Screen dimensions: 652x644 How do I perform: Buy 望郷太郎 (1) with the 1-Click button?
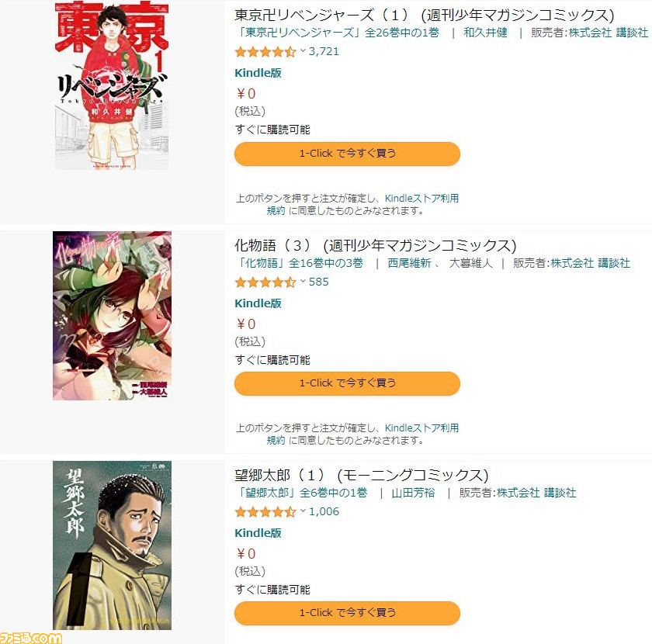point(347,613)
